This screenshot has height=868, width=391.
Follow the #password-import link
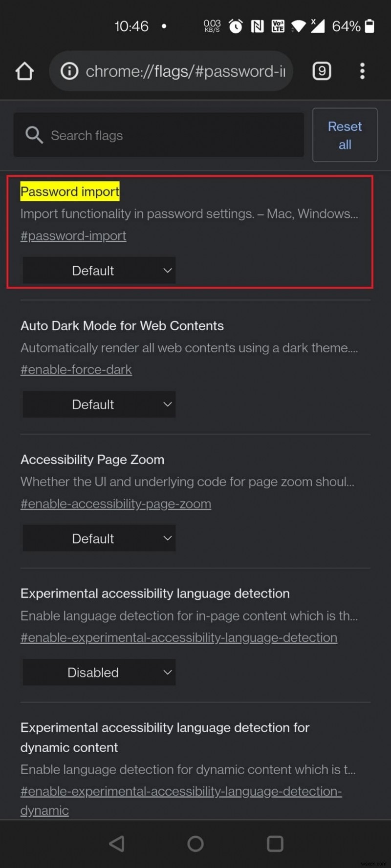[73, 235]
